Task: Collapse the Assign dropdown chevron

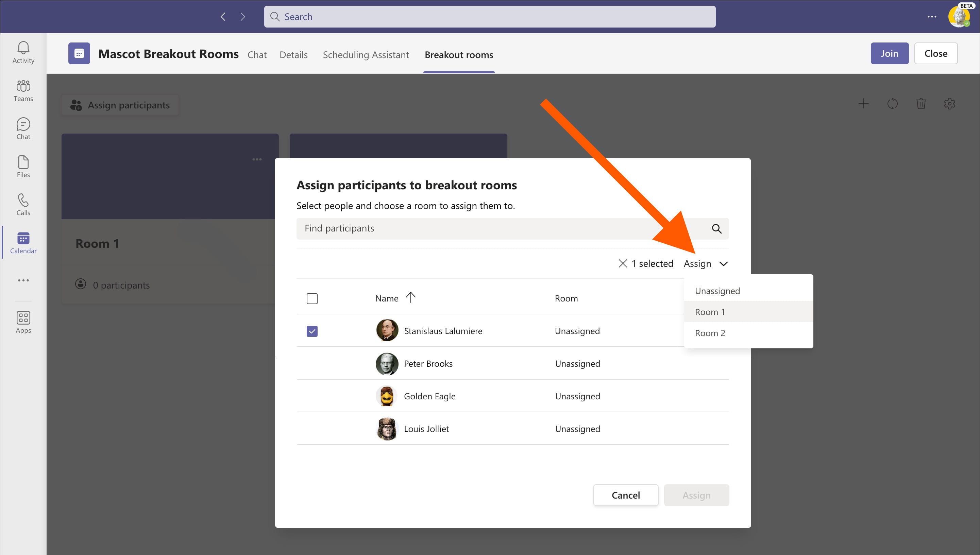Action: coord(723,264)
